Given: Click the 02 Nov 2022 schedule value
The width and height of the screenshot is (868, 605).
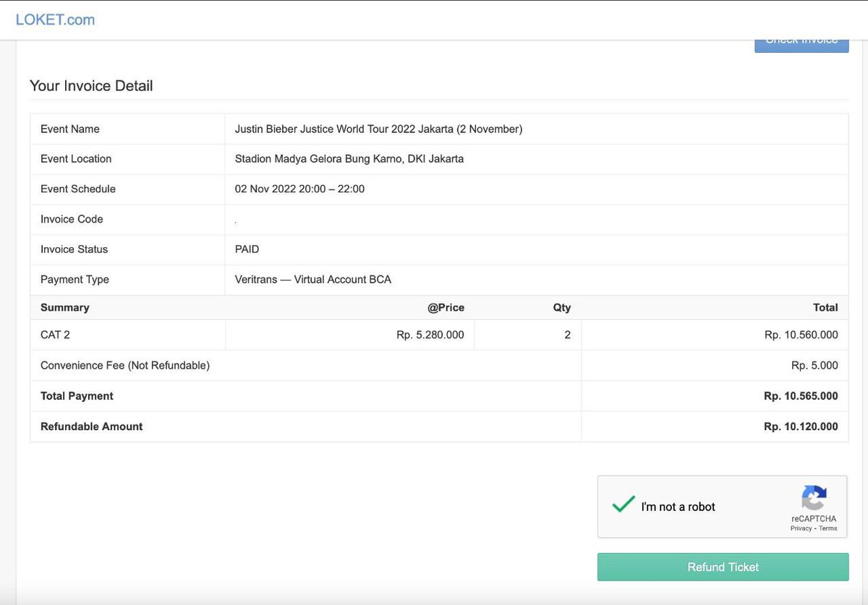Looking at the screenshot, I should pyautogui.click(x=299, y=189).
